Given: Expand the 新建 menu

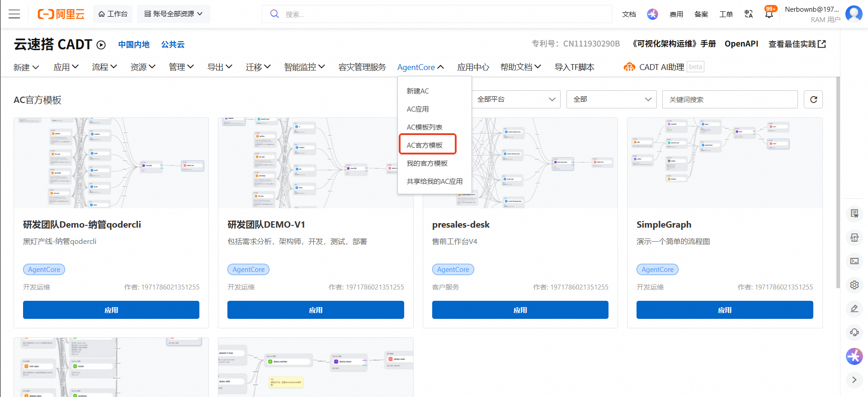Looking at the screenshot, I should (x=26, y=67).
